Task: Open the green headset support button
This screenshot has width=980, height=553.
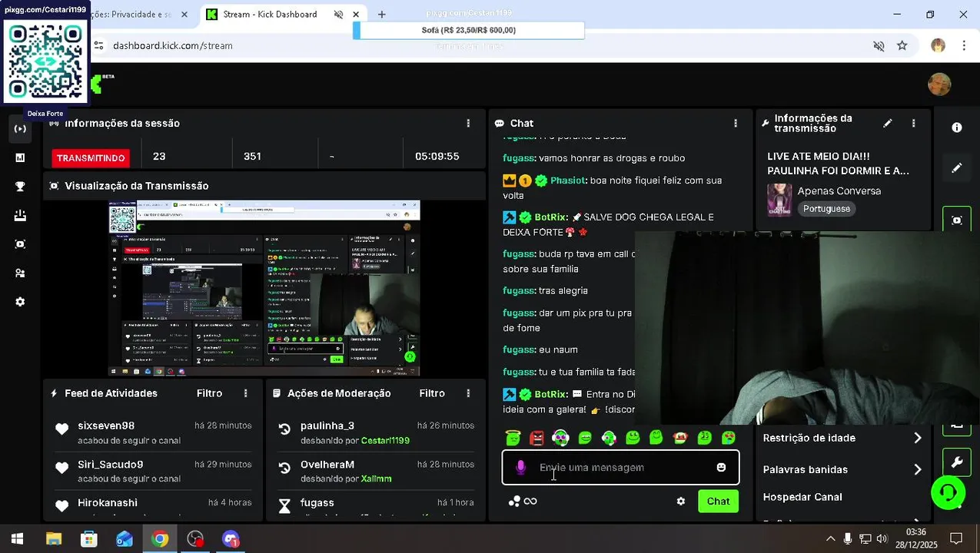Action: pyautogui.click(x=948, y=492)
